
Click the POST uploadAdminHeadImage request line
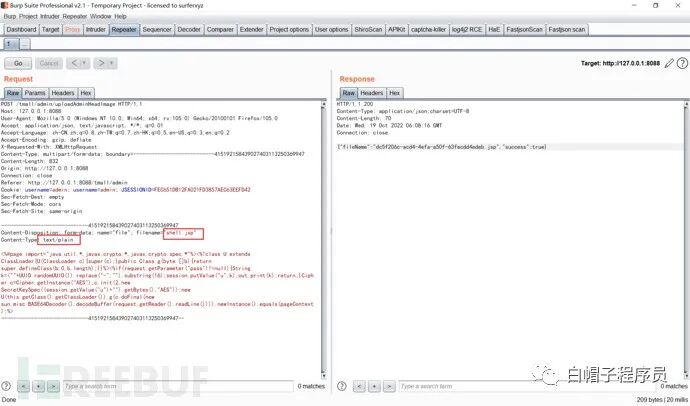(71, 104)
